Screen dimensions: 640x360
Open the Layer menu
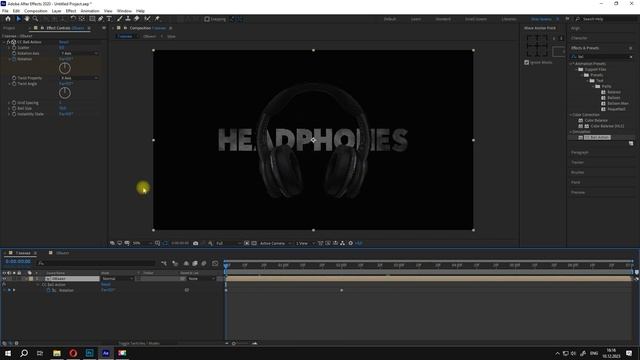pos(56,11)
